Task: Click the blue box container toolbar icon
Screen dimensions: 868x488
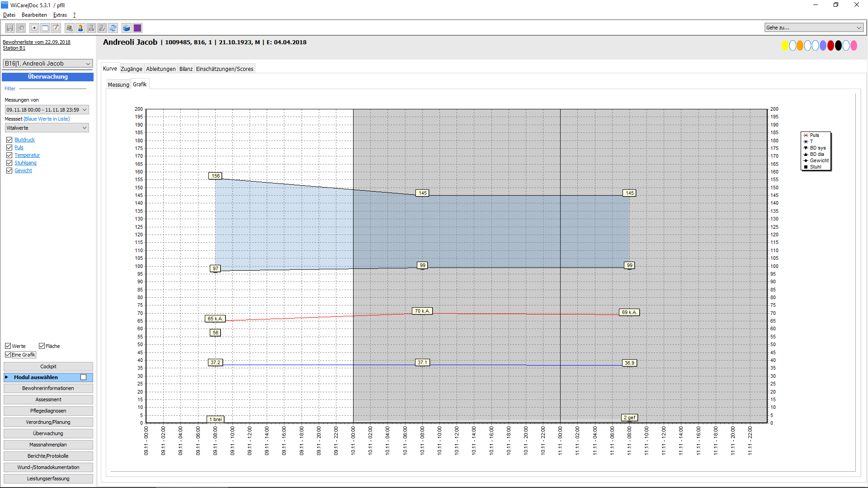Action: (x=127, y=28)
